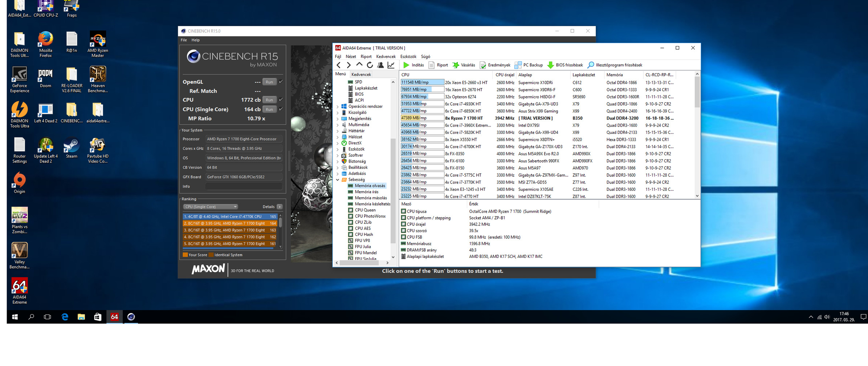Click AIDA64 up-level arrow icon
The height and width of the screenshot is (366, 868).
(x=359, y=65)
